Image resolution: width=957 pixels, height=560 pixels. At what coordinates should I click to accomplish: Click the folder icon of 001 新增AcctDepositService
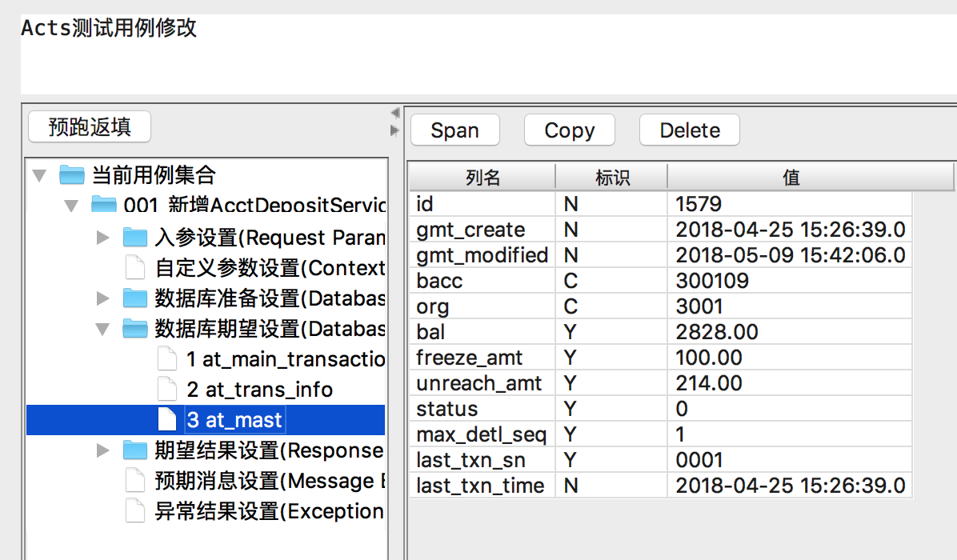point(103,205)
